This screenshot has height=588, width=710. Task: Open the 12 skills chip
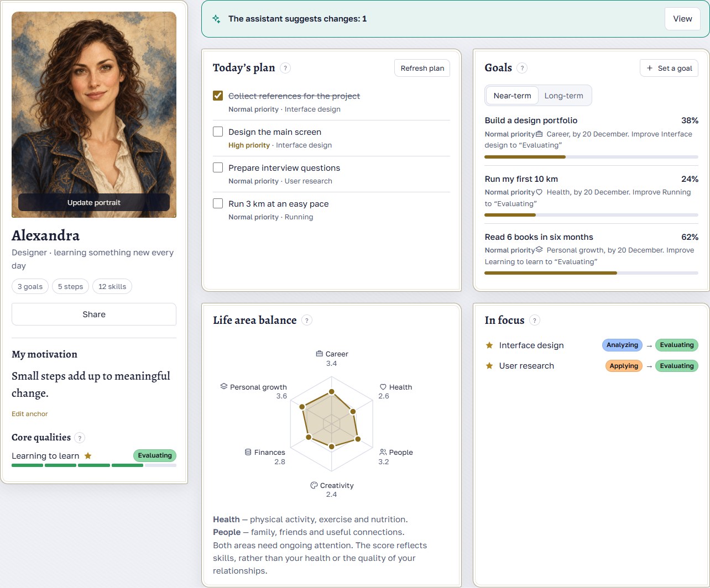112,286
